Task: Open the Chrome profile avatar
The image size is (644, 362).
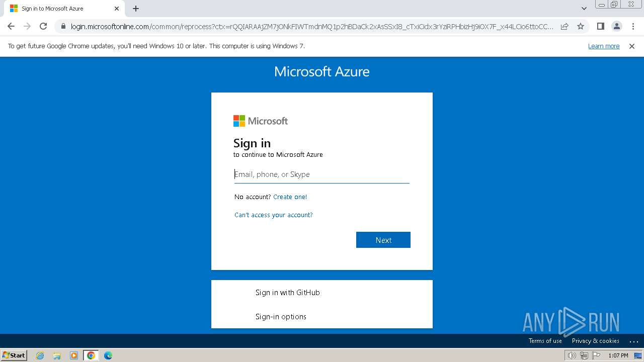Action: click(x=616, y=26)
